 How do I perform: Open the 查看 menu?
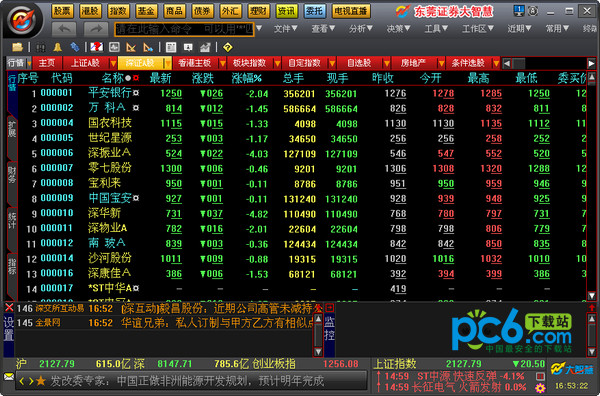coord(323,28)
